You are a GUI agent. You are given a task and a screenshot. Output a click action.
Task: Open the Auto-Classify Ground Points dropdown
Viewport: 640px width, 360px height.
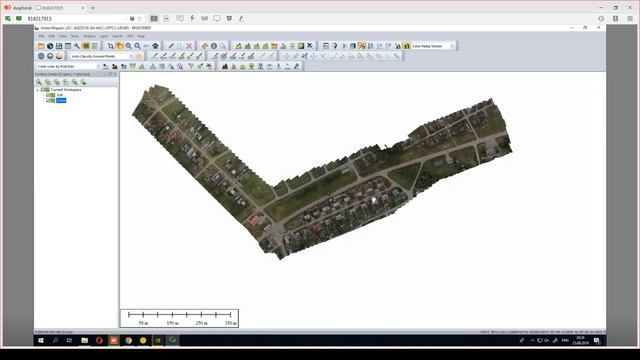[101, 56]
